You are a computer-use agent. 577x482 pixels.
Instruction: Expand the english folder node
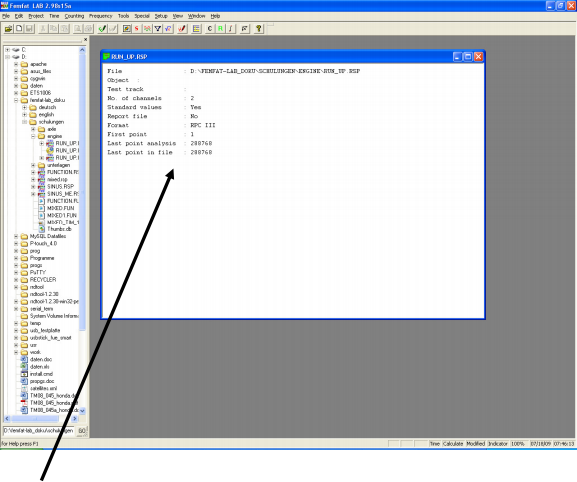[x=24, y=114]
